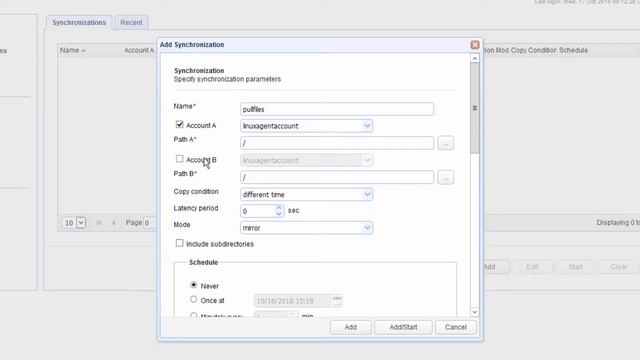Select the Never schedule option

click(x=193, y=284)
